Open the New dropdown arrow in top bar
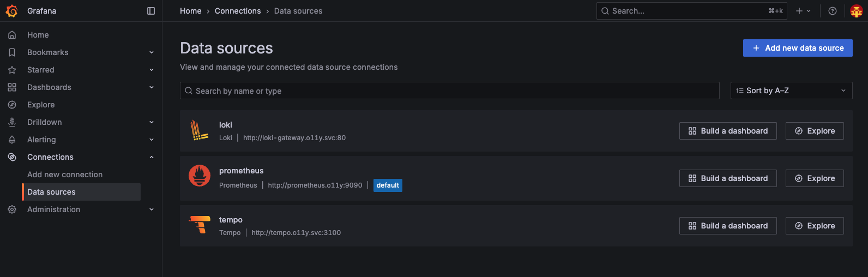The height and width of the screenshot is (277, 868). pos(809,11)
